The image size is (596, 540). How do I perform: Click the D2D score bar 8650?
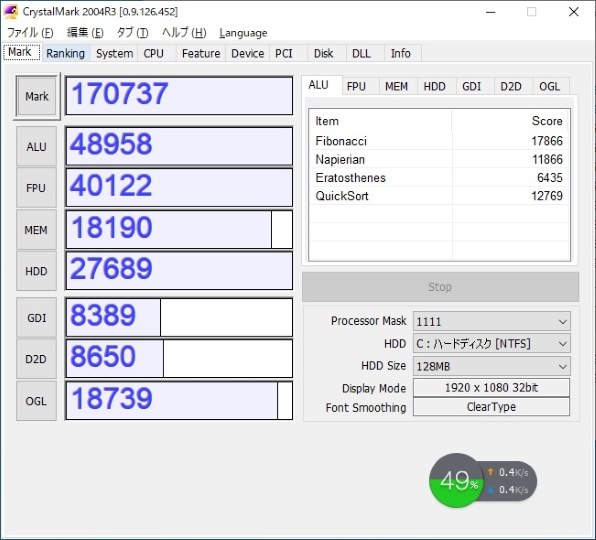coord(179,359)
